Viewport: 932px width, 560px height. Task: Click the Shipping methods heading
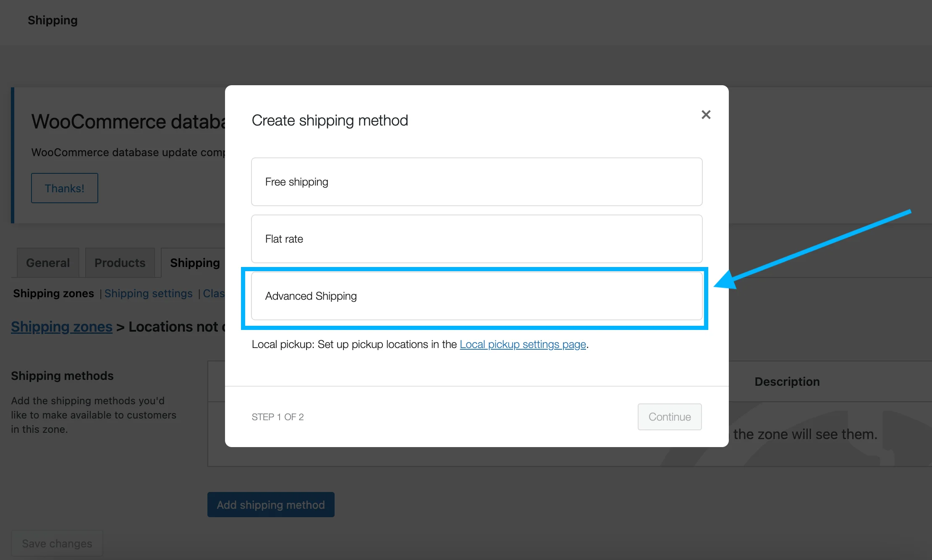tap(62, 376)
